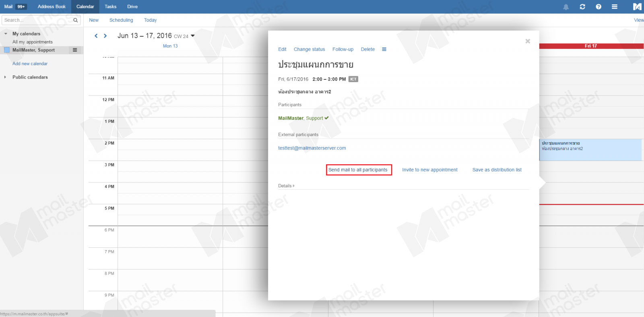Screen dimensions: 644x317
Task: Select MailMaster, Support calendar
Action: 33,50
